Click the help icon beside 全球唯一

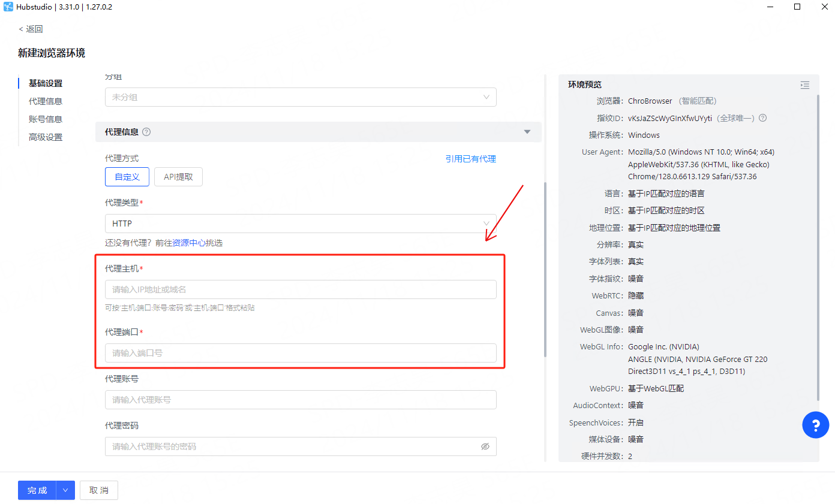point(762,118)
